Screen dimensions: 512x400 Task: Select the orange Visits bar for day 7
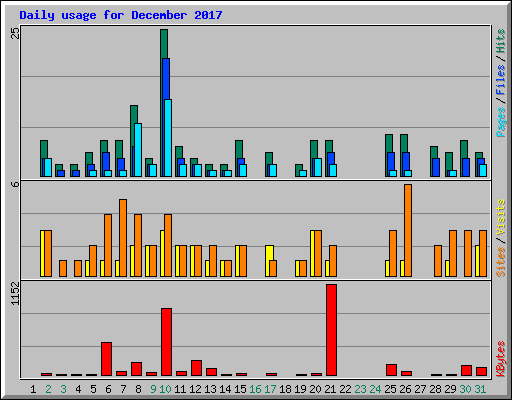click(123, 238)
